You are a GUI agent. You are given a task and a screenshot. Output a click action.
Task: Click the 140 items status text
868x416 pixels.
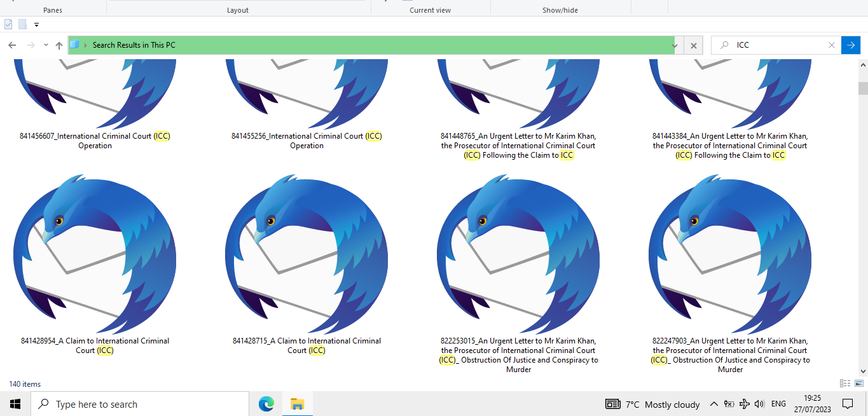click(25, 384)
